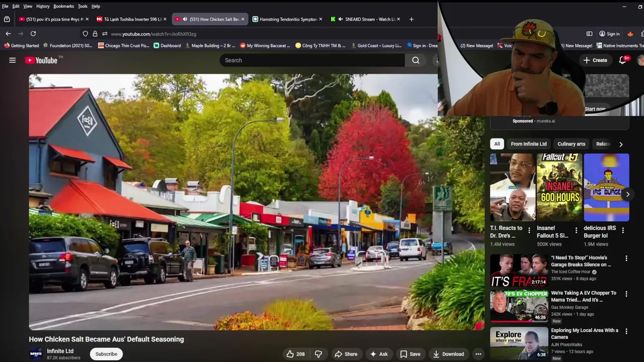This screenshot has height=362, width=644.
Task: Open options for EV Chopper video
Action: (x=626, y=294)
